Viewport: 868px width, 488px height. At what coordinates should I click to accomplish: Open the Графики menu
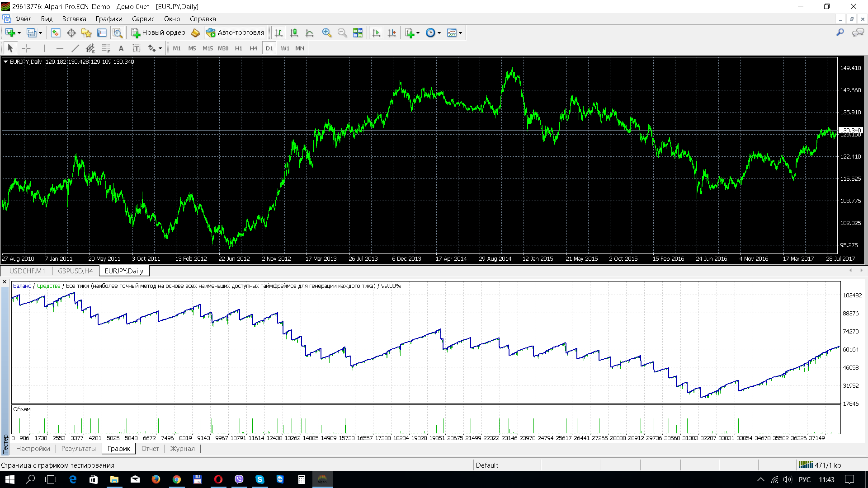coord(109,19)
